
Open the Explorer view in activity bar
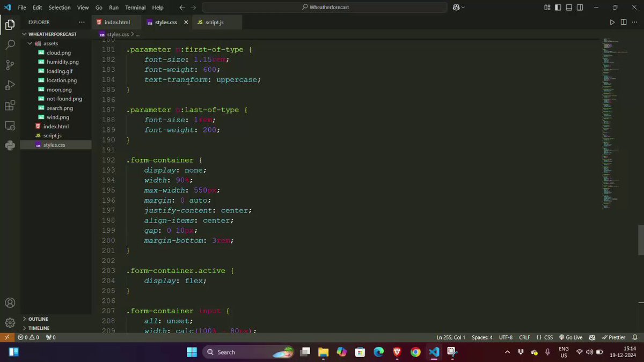10,25
